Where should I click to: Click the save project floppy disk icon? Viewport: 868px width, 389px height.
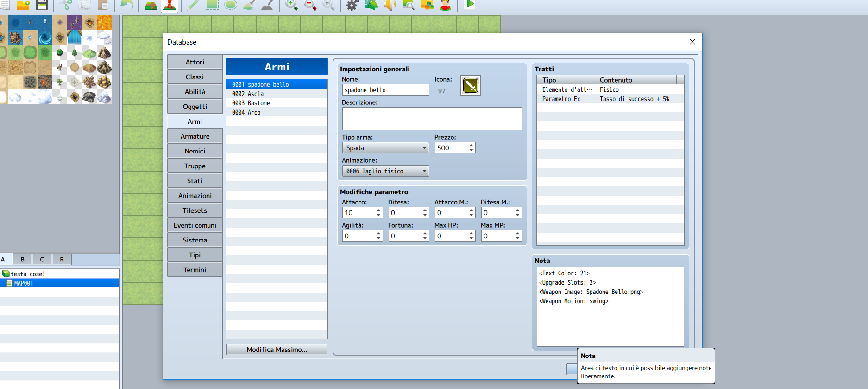42,5
